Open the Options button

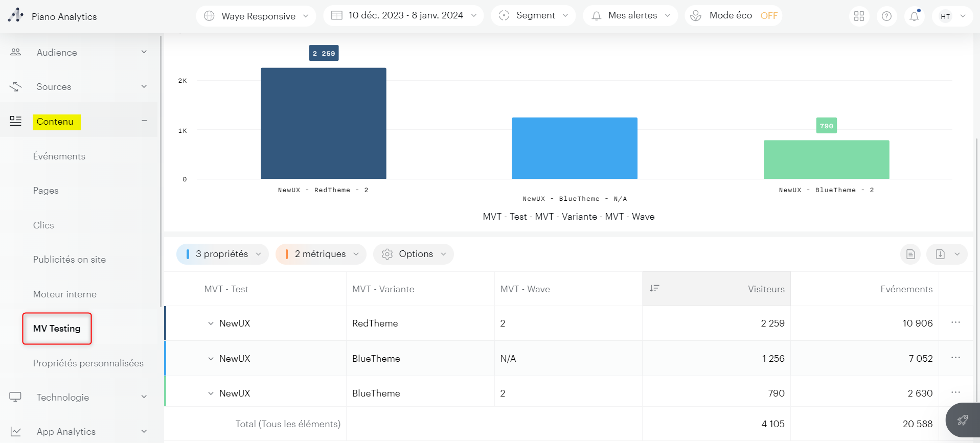click(413, 254)
